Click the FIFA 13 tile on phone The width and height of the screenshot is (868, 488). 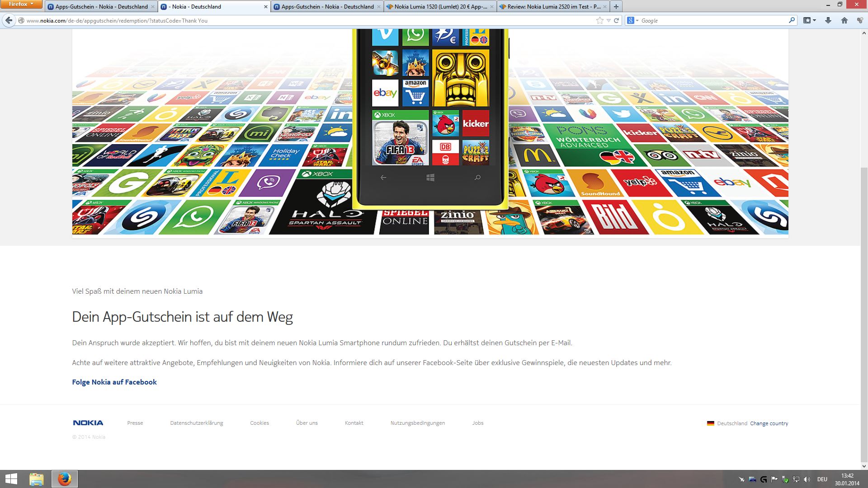pos(400,138)
